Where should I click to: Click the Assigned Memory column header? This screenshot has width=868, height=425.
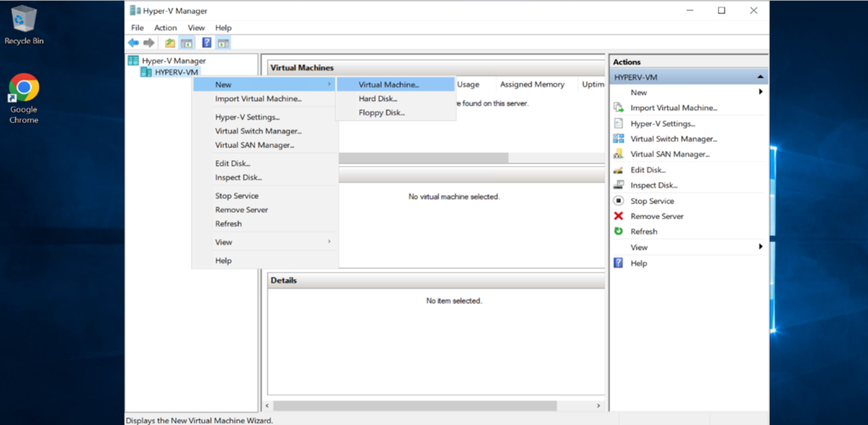pos(532,84)
